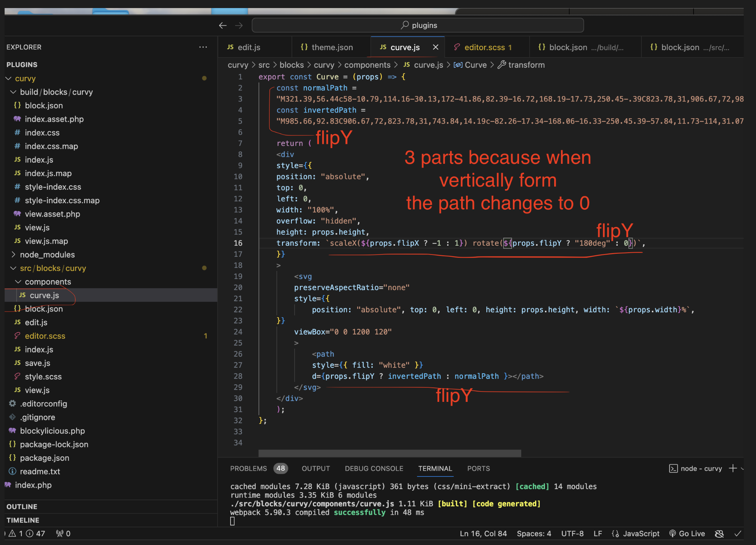Click 'transform' in the breadcrumb
The image size is (756, 545).
click(526, 65)
